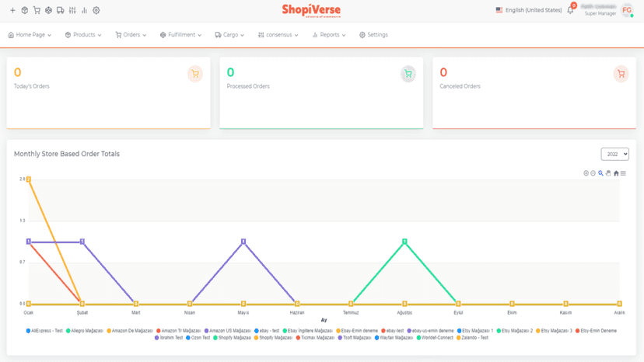
Task: Expand the Products menu
Action: point(83,35)
